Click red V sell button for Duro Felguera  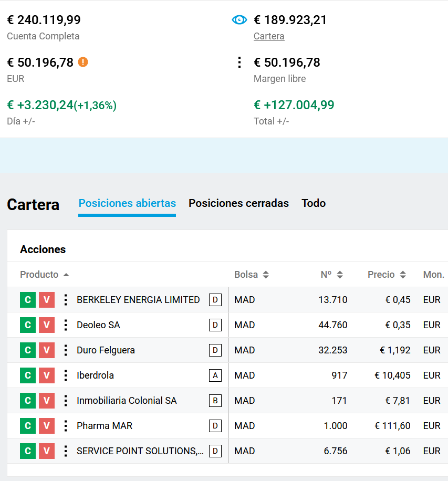(47, 350)
